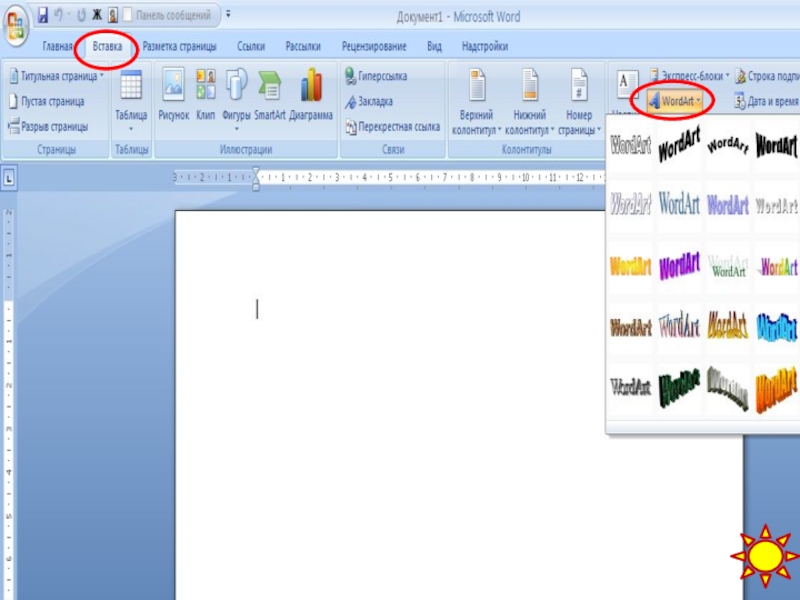800x600 pixels.
Task: Open Верхний колонтитул menu
Action: pos(477,102)
